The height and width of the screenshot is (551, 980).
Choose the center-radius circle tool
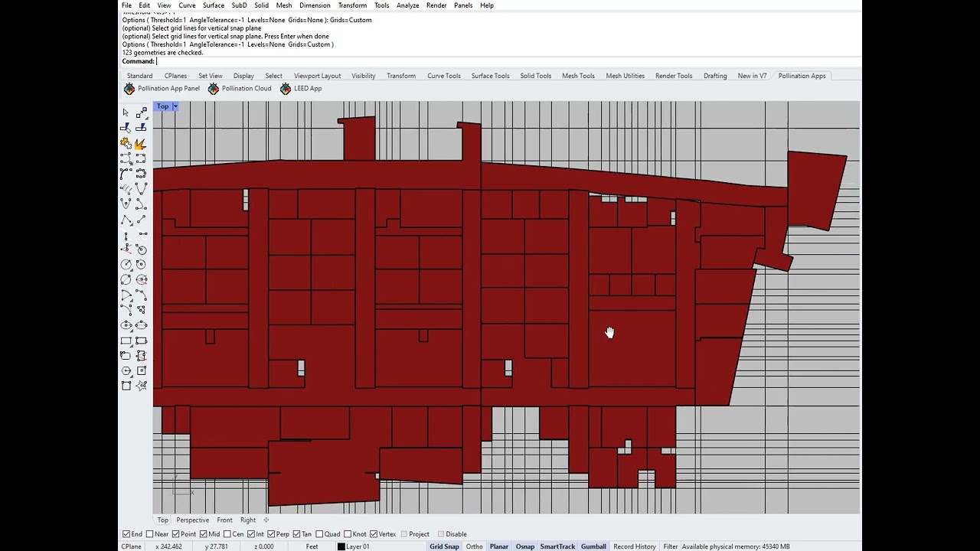pos(126,265)
